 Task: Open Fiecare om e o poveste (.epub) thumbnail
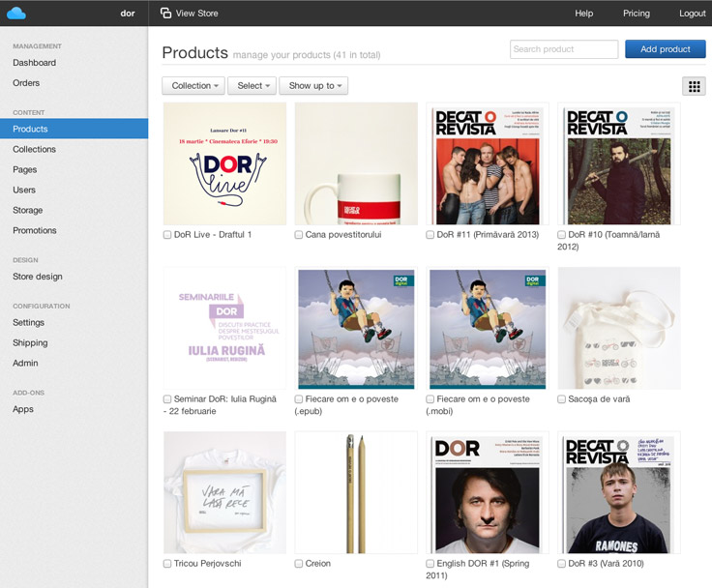tap(356, 328)
